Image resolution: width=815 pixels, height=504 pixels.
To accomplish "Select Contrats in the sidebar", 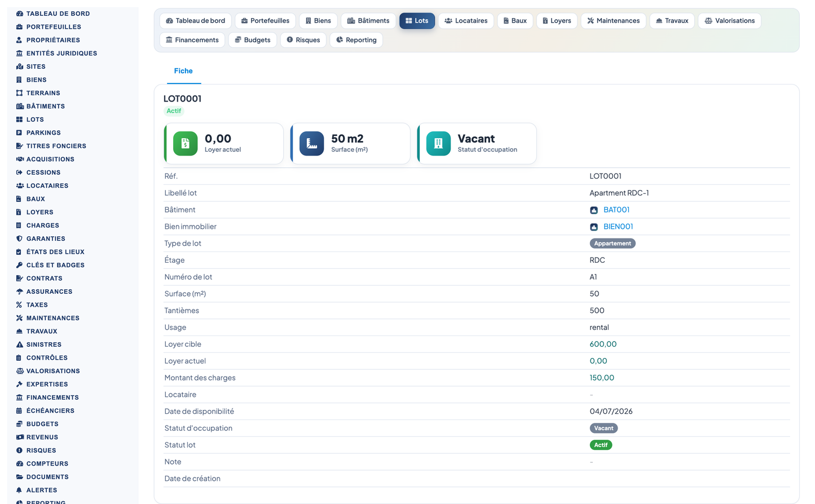I will coord(39,278).
